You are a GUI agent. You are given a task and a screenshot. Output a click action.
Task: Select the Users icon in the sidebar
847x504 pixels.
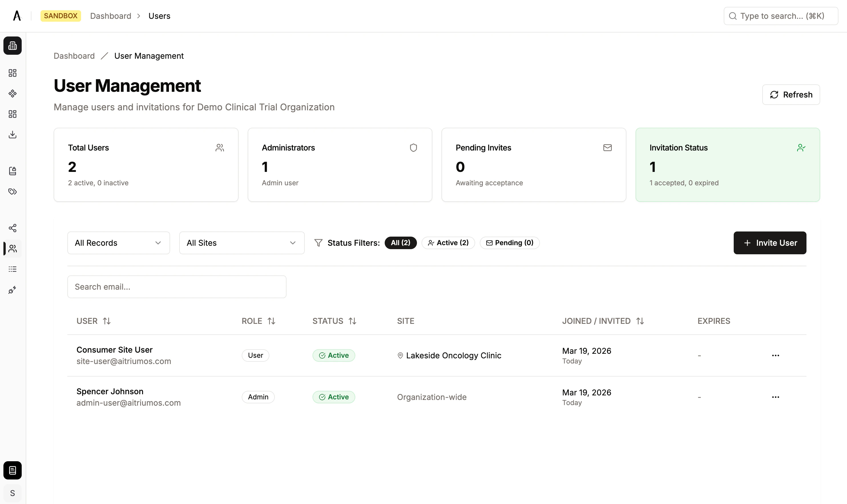13,249
